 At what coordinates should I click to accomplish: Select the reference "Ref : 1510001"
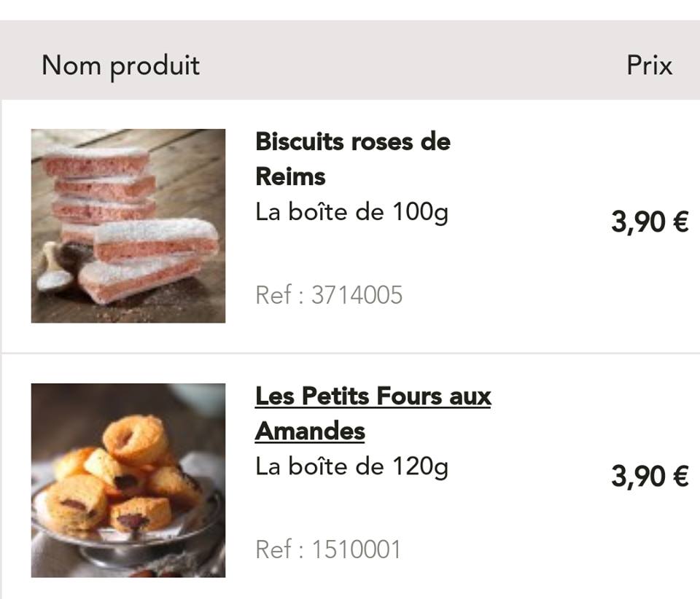click(x=328, y=549)
